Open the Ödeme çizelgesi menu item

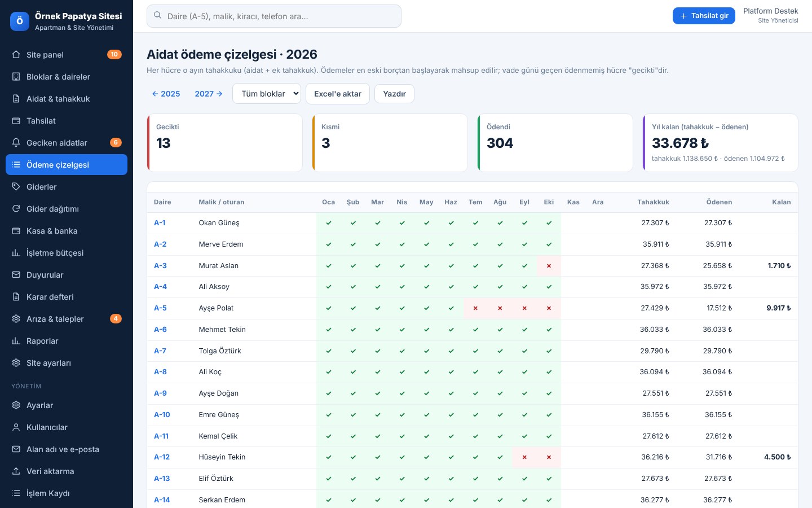tap(67, 165)
